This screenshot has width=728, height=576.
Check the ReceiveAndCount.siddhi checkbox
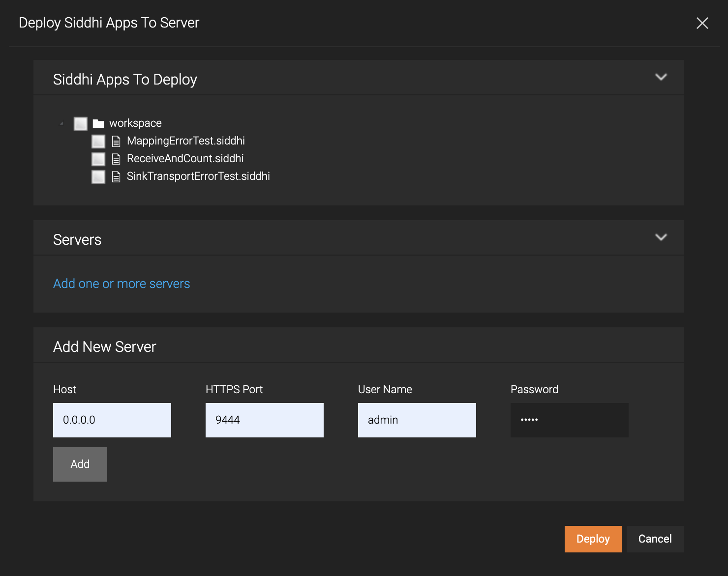[98, 159]
